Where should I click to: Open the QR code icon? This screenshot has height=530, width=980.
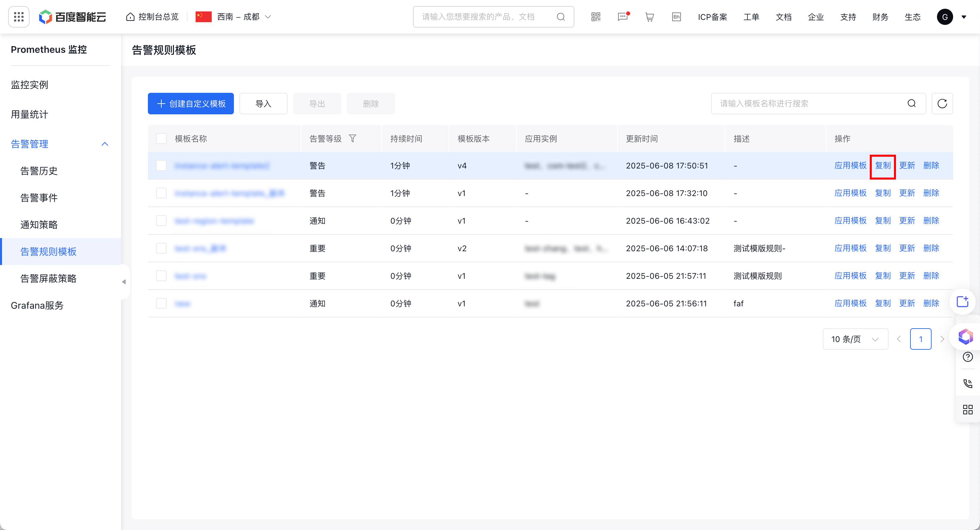(x=596, y=17)
